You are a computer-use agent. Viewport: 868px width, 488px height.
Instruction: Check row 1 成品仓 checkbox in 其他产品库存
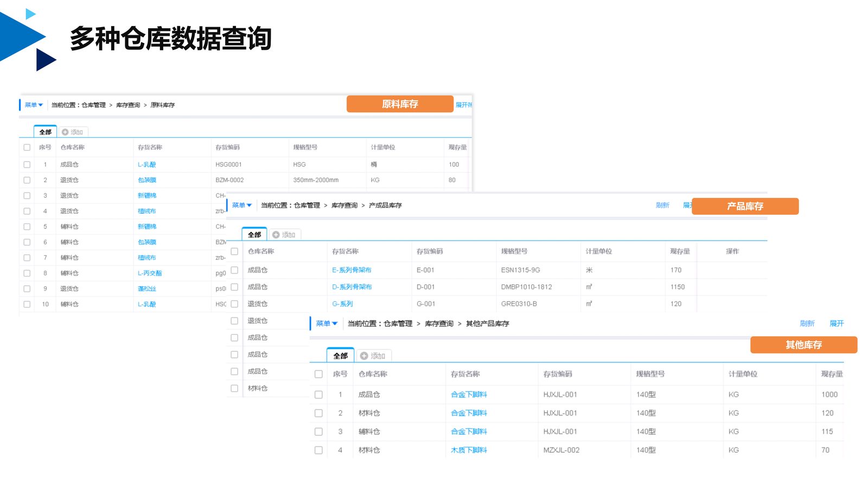tap(318, 395)
